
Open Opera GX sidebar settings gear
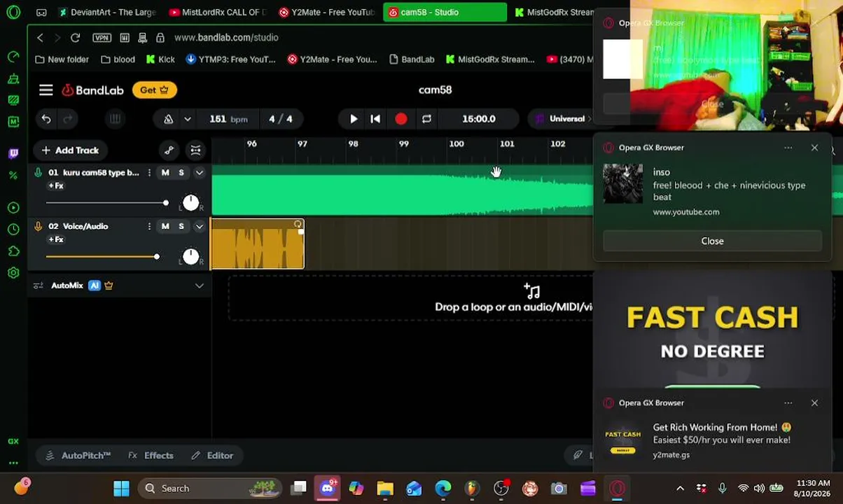click(13, 273)
